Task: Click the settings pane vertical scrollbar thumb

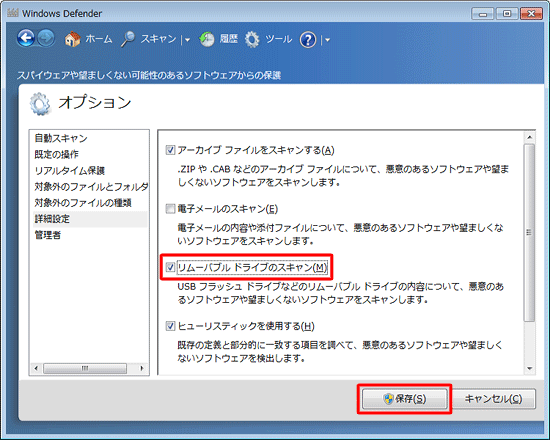Action: 529,232
